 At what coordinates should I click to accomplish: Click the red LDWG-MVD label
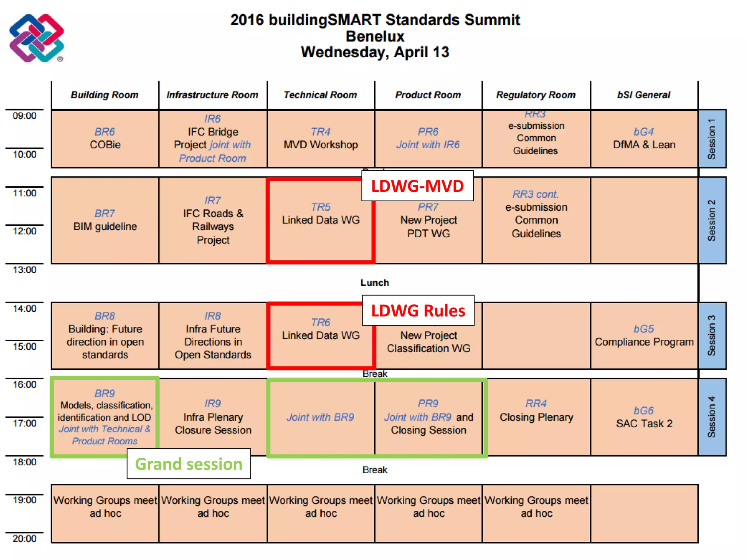(x=417, y=186)
